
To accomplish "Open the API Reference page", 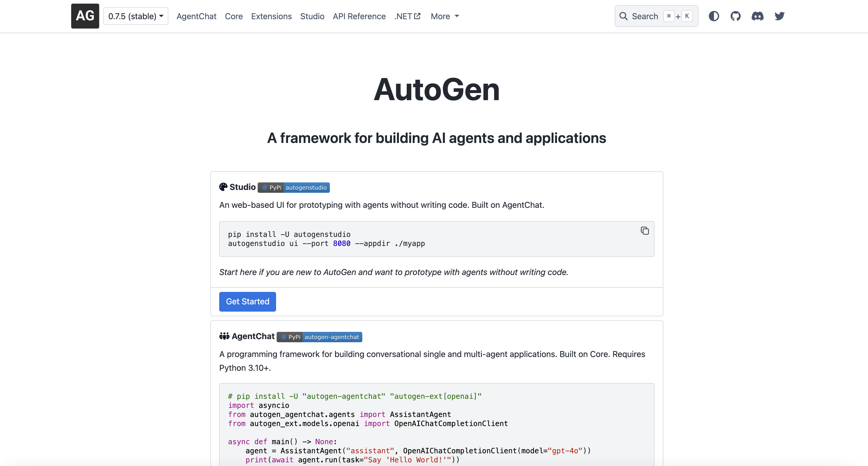I will [359, 16].
